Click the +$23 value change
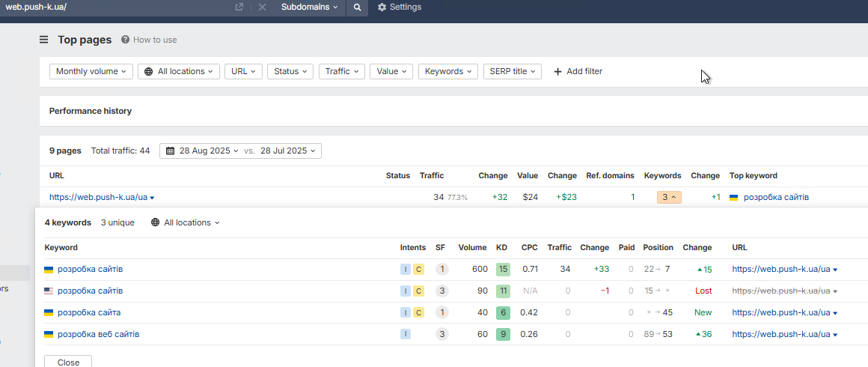 coord(566,197)
